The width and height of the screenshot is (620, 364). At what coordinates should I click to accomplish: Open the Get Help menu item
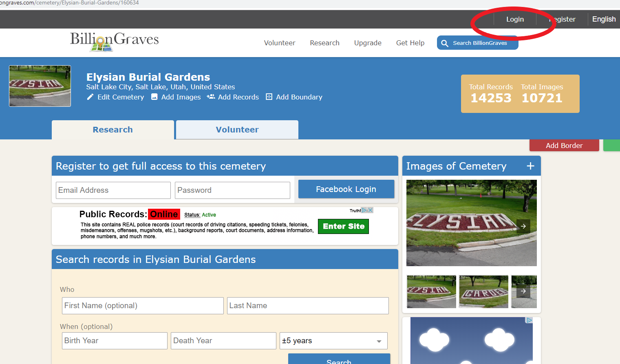(410, 43)
